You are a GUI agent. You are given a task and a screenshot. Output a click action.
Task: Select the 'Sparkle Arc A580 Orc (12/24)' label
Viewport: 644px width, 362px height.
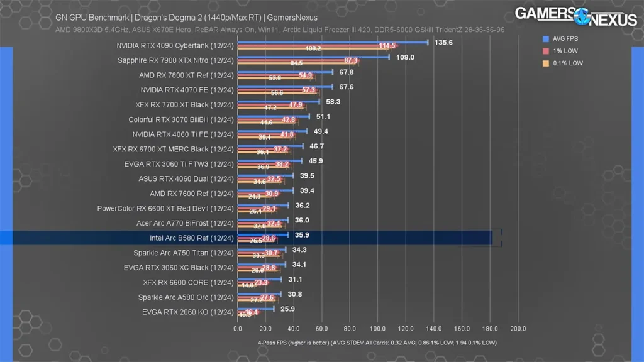point(186,297)
